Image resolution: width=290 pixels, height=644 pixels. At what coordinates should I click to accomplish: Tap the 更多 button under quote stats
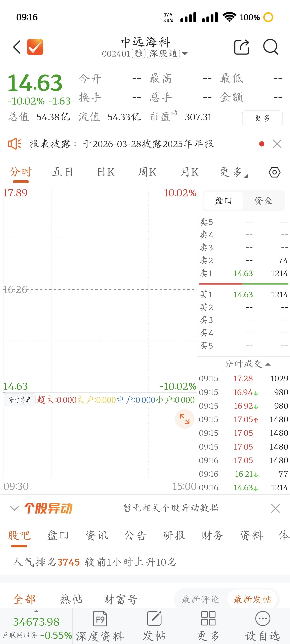(262, 118)
